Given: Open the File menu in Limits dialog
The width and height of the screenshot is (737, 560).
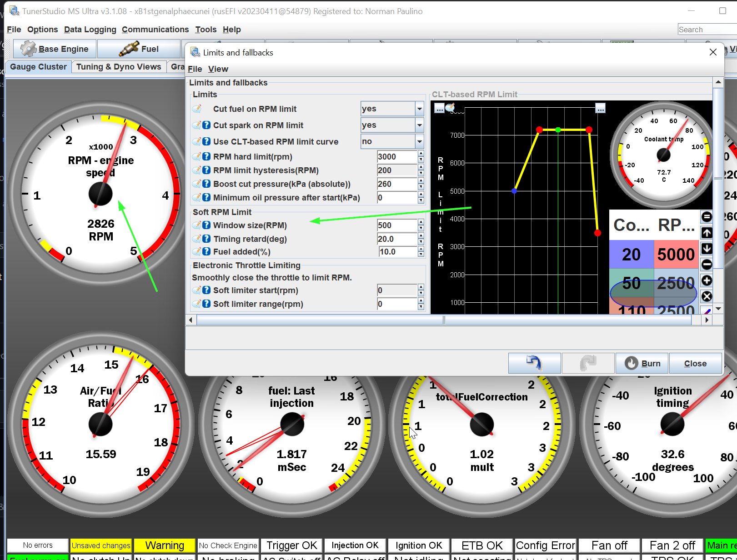Looking at the screenshot, I should click(x=195, y=69).
